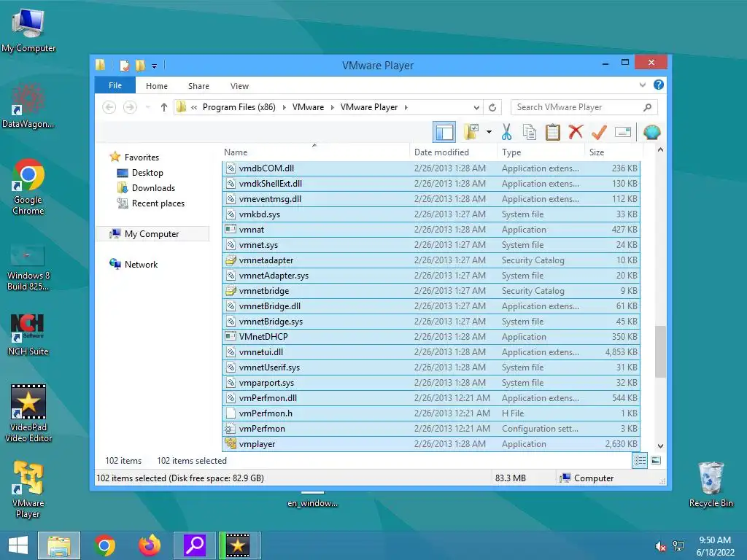Image resolution: width=747 pixels, height=560 pixels.
Task: Switch to Large icons view in status bar
Action: pyautogui.click(x=656, y=461)
